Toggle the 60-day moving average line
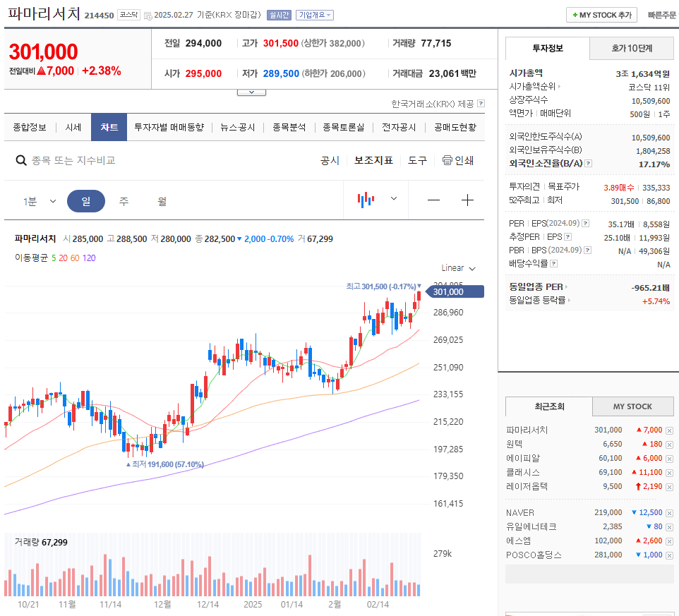This screenshot has height=616, width=679. pyautogui.click(x=75, y=258)
